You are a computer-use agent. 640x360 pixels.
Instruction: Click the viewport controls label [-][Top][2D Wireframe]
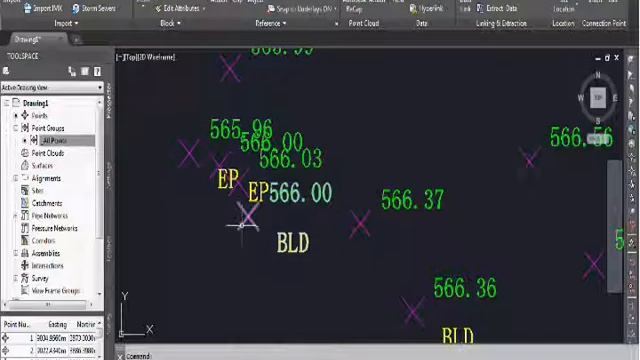146,57
